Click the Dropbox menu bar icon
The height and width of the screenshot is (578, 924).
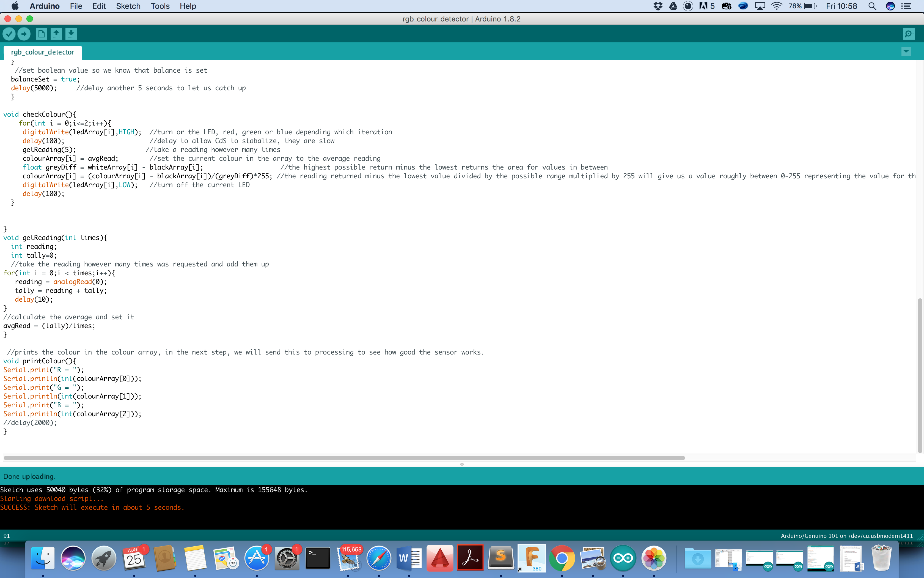(658, 6)
